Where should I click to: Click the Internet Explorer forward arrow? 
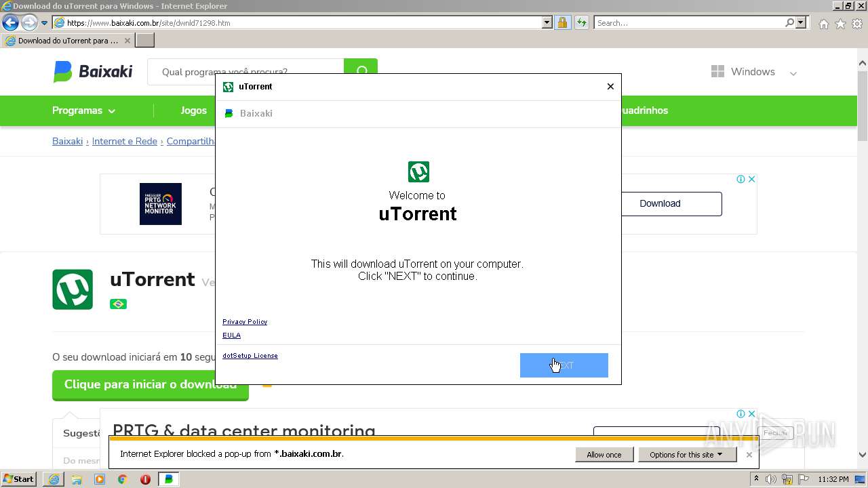pos(29,23)
